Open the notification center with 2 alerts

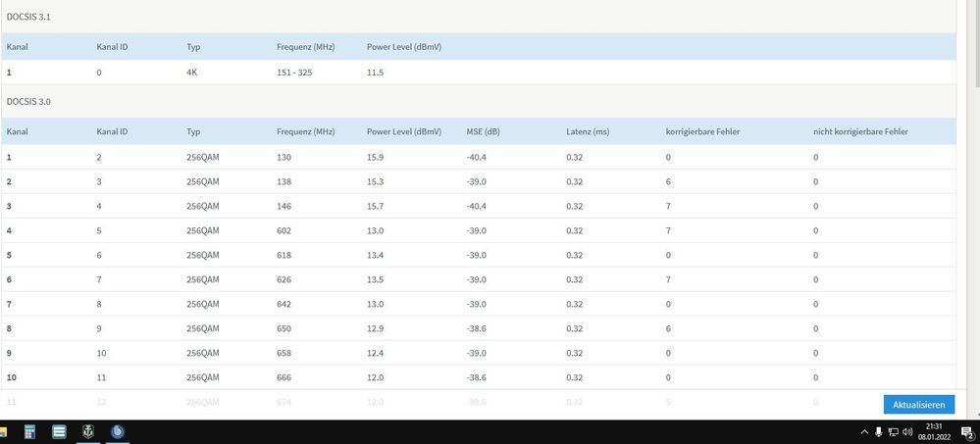coord(966,431)
